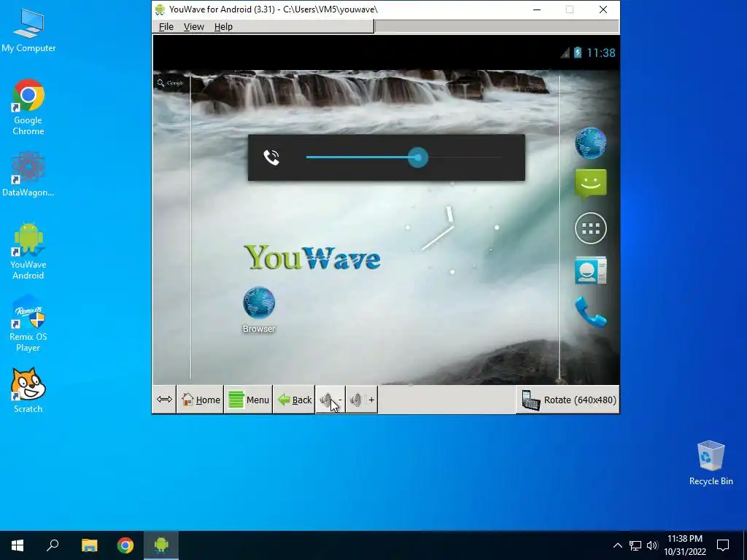This screenshot has width=747, height=560.
Task: Open Chrome from the taskbar
Action: coord(125,545)
